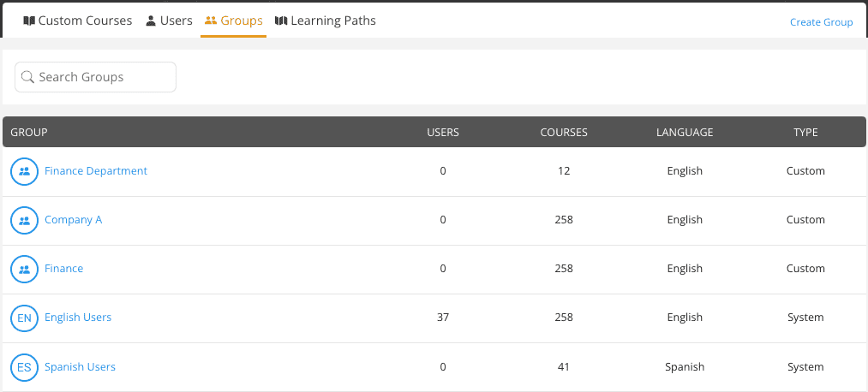Click the magnifier icon in Search Groups
Image resolution: width=868 pixels, height=392 pixels.
pos(27,77)
